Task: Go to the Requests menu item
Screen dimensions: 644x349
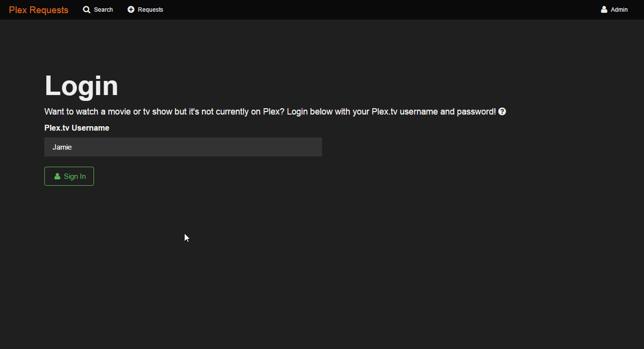Action: [x=151, y=10]
